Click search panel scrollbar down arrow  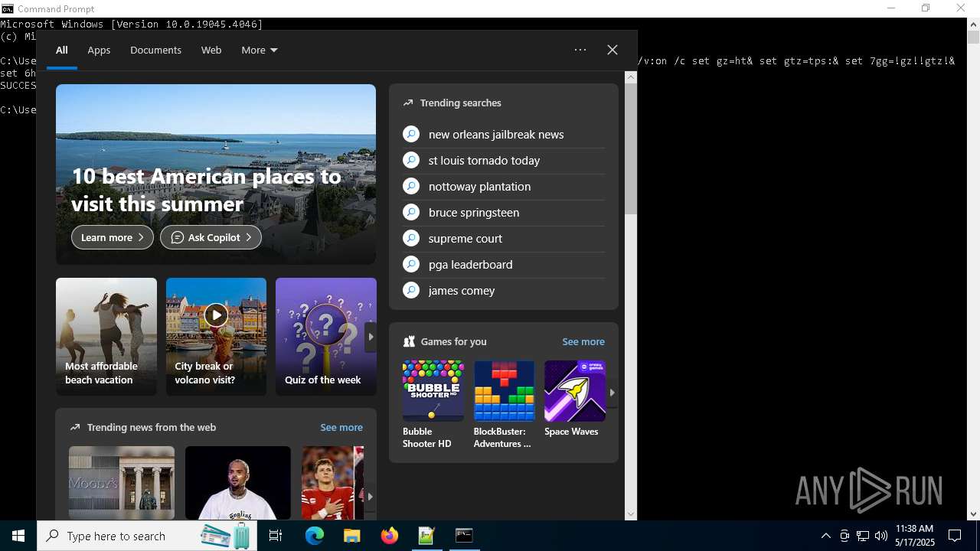tap(631, 514)
